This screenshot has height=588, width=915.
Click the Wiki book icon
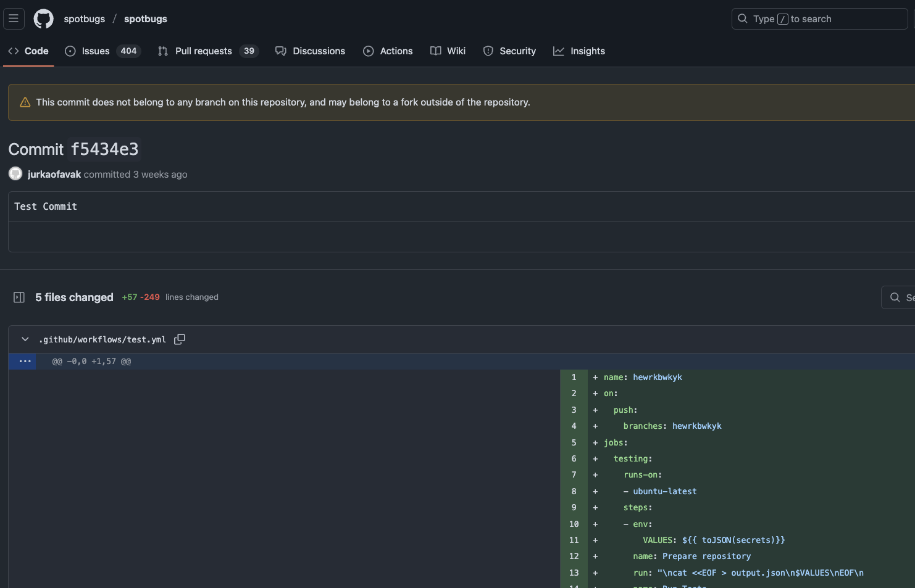(x=436, y=51)
